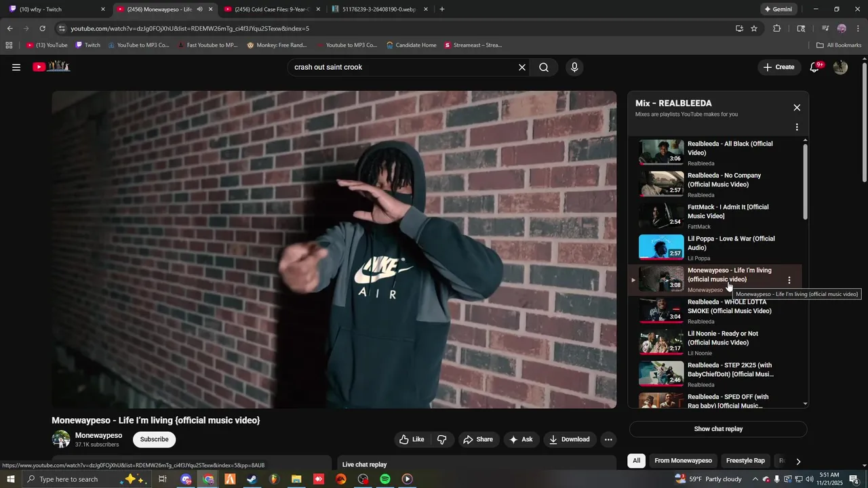This screenshot has height=488, width=868.
Task: Mute the playing Monewaypeso tab audio
Action: 199,9
